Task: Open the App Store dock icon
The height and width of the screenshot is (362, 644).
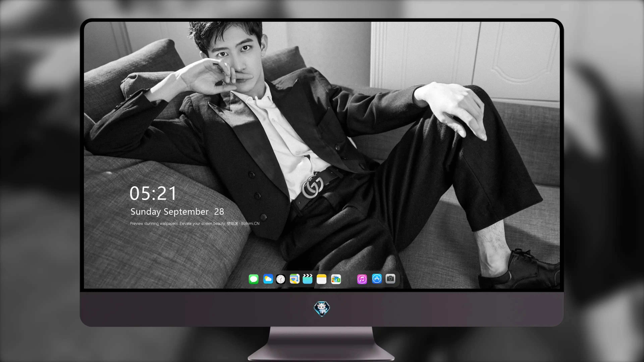Action: point(377,279)
